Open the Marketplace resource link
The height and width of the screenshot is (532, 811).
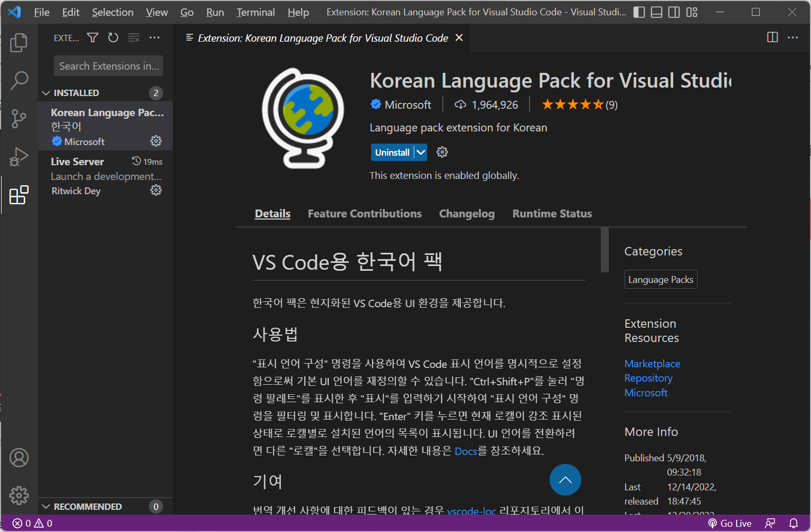pyautogui.click(x=652, y=364)
